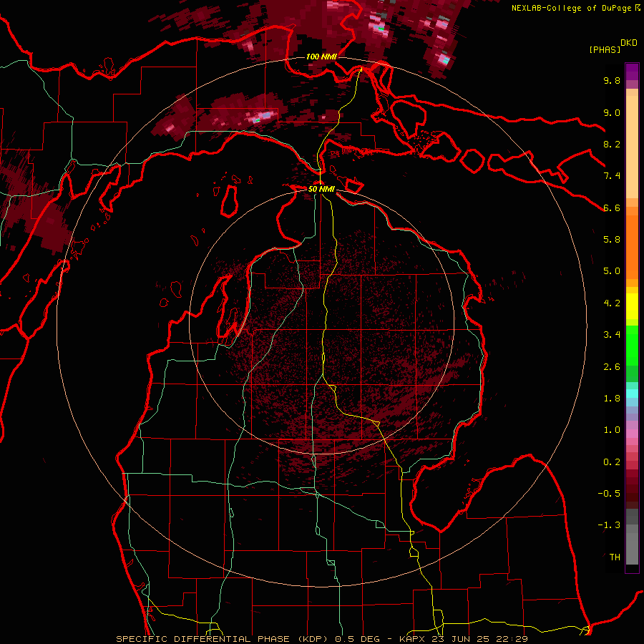Select the 1.0 scale value
Viewport: 644px width, 644px height.
[612, 430]
